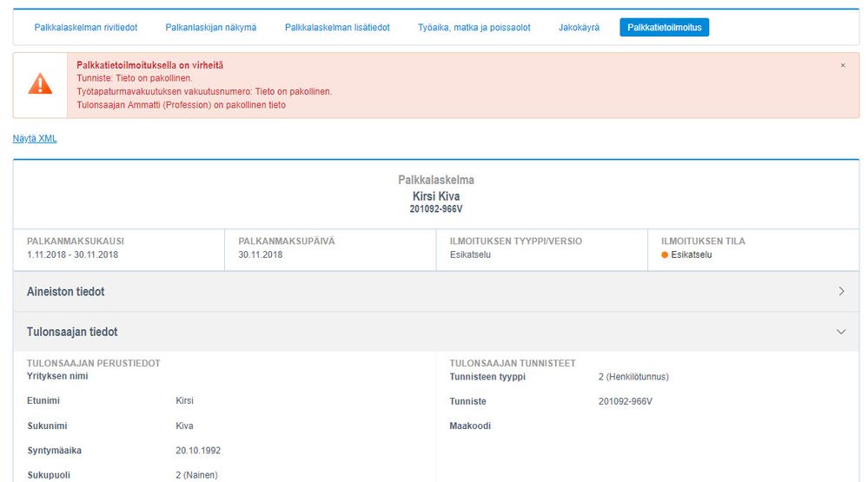The width and height of the screenshot is (868, 482).
Task: Click the Tulonsaajan Ammatti (Profession) error line
Action: (x=181, y=104)
